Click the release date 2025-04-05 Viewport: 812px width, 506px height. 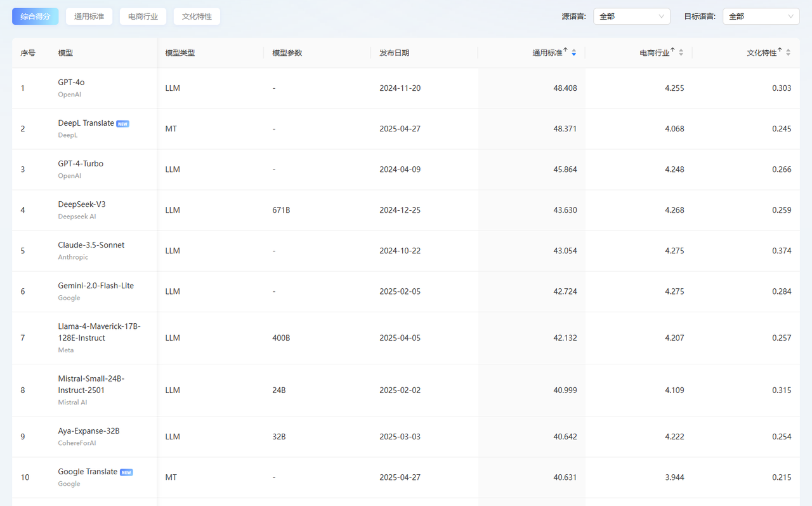click(400, 338)
